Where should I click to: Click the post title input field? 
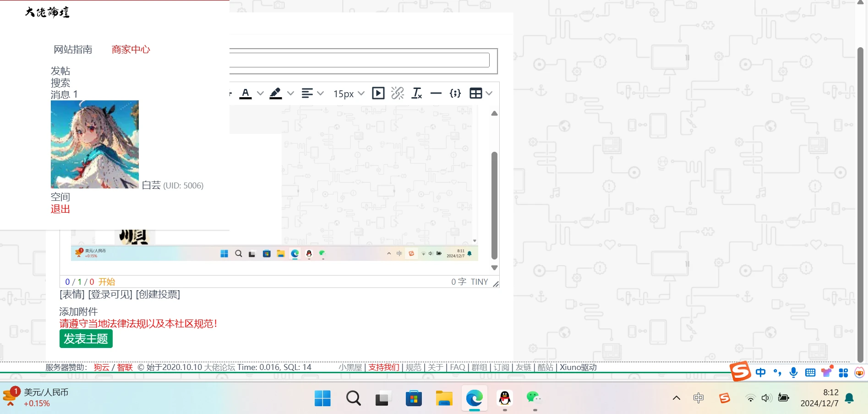[x=360, y=61]
